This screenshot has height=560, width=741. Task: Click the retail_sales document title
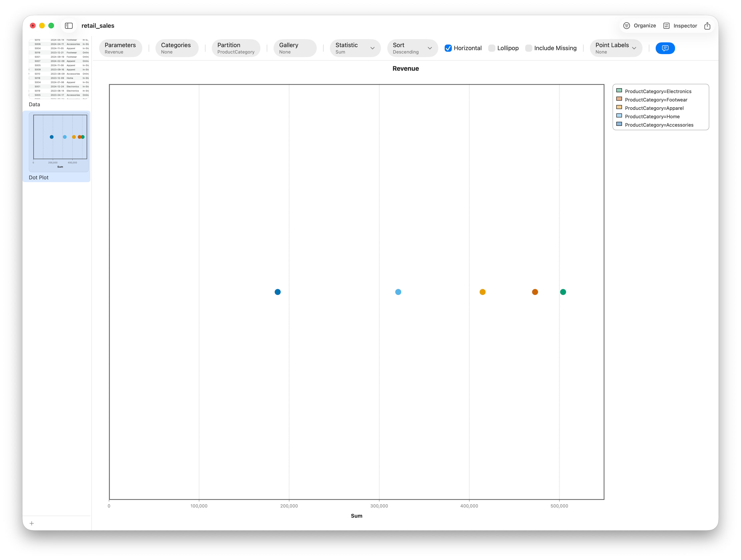[x=98, y=26]
